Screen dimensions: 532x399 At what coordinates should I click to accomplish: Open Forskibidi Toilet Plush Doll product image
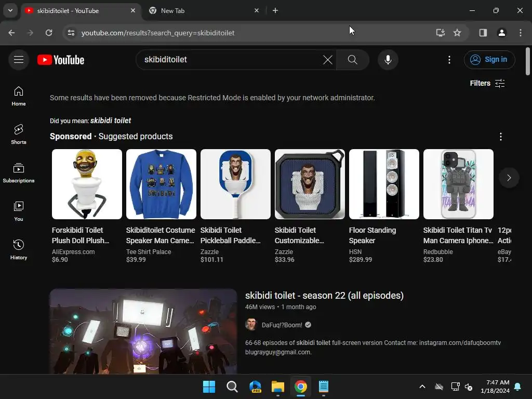pos(87,184)
